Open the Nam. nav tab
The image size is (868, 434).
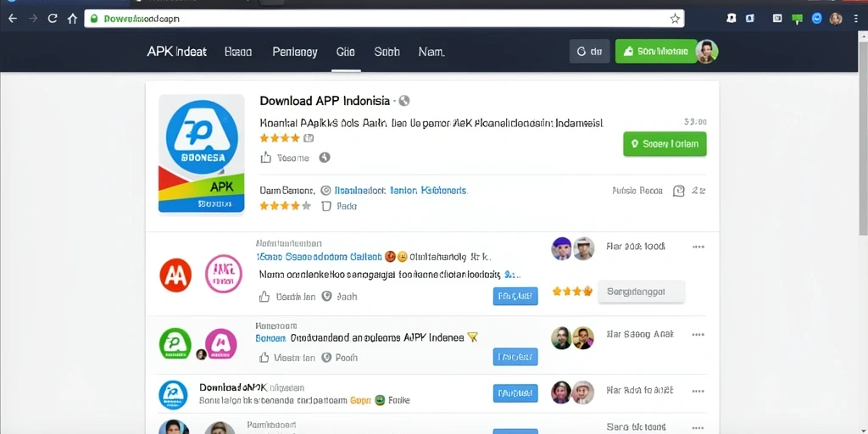tap(431, 52)
